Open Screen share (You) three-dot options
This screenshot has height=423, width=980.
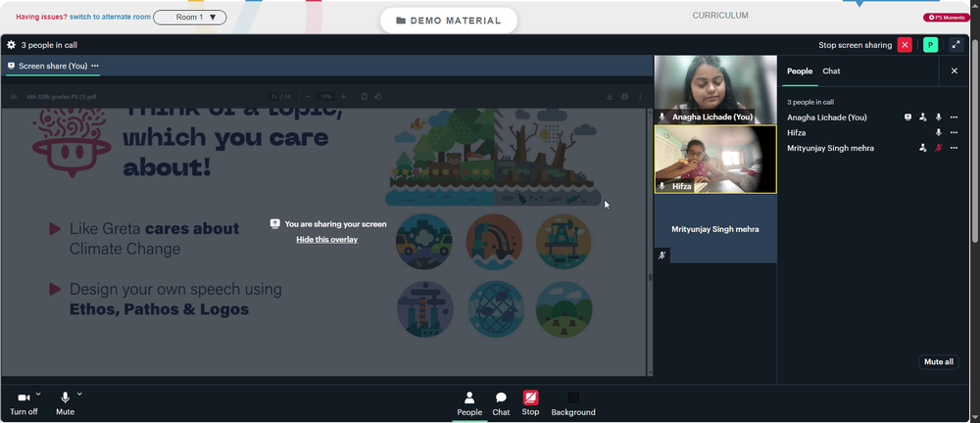[95, 66]
